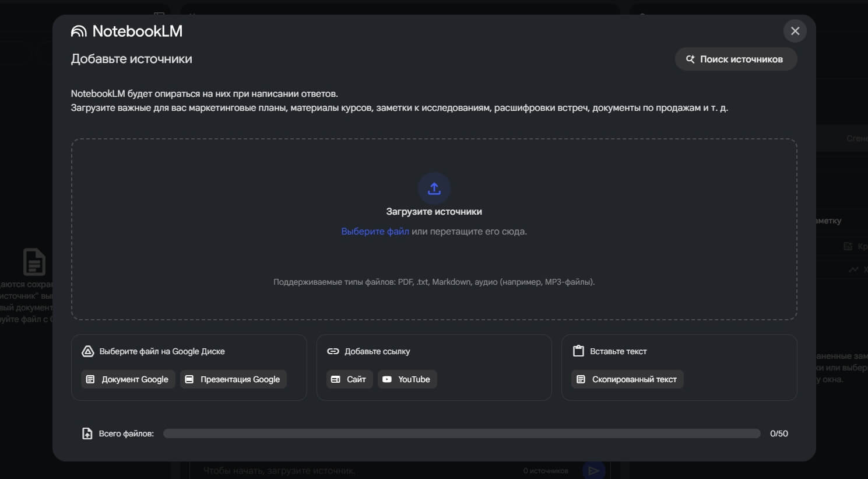Click the link chain icon

[x=333, y=351]
